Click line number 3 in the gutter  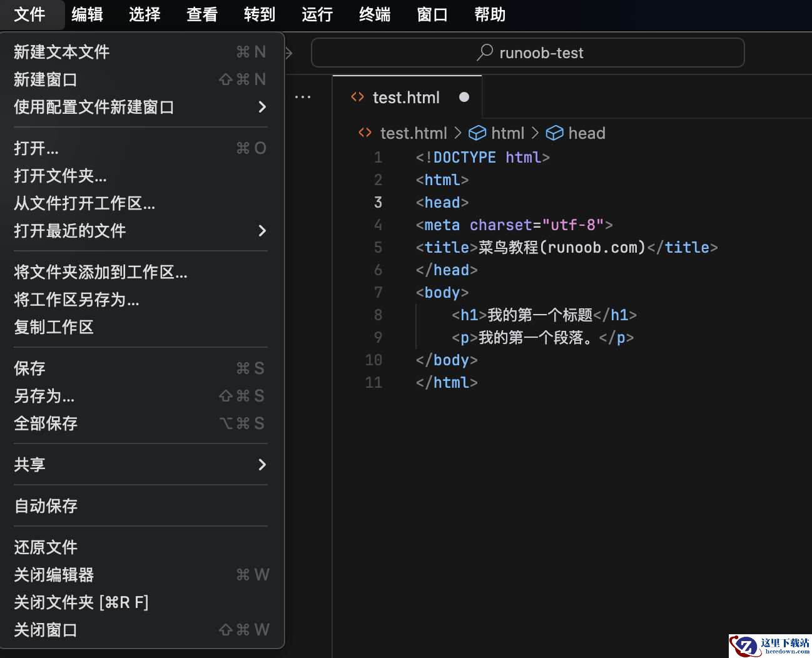click(378, 203)
